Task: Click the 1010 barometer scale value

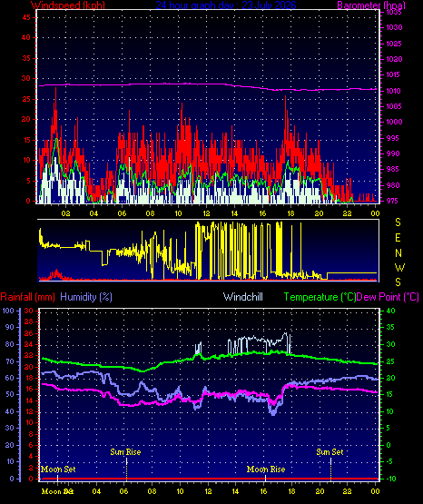Action: tap(393, 91)
